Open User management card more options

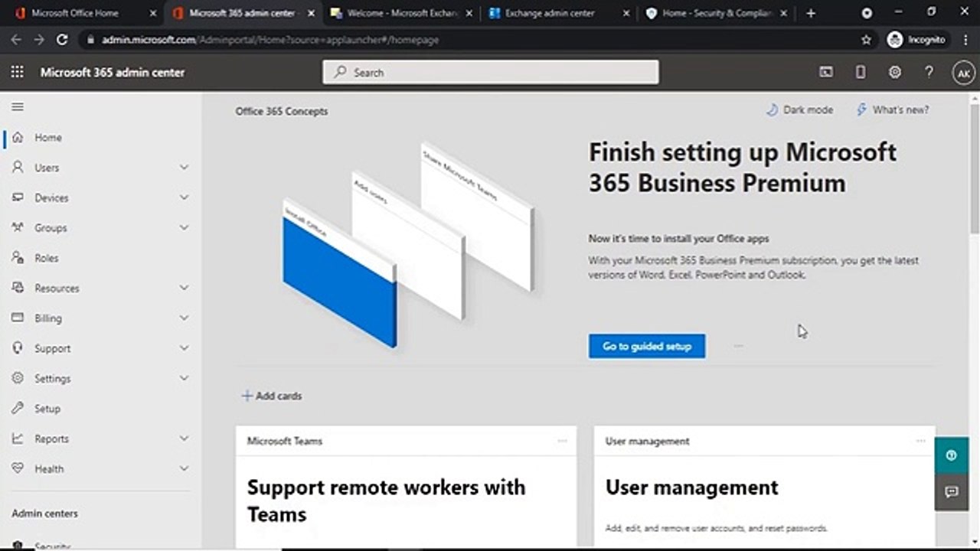click(x=921, y=441)
